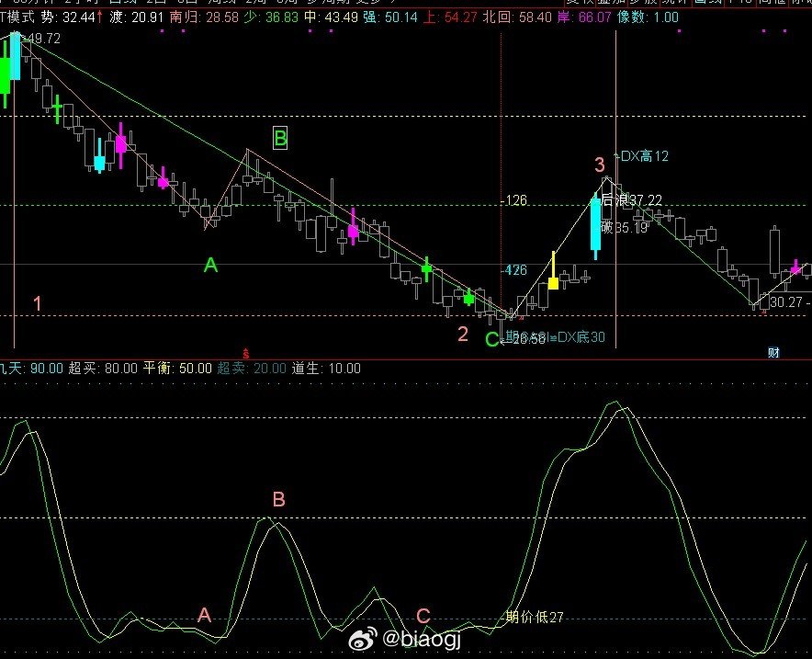Select the boxed green B wave label

[x=280, y=139]
